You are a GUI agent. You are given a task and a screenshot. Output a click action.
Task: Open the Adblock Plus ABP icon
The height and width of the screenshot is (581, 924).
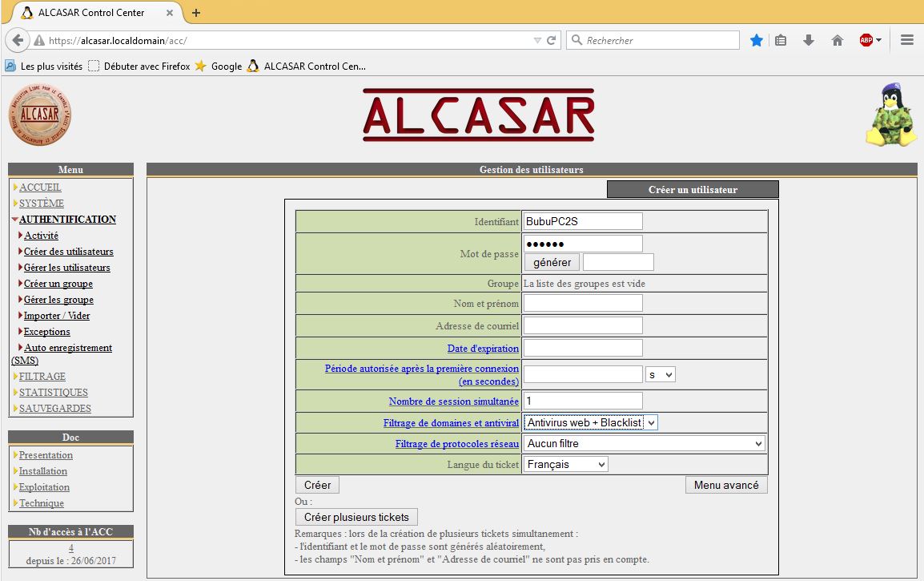pos(868,40)
